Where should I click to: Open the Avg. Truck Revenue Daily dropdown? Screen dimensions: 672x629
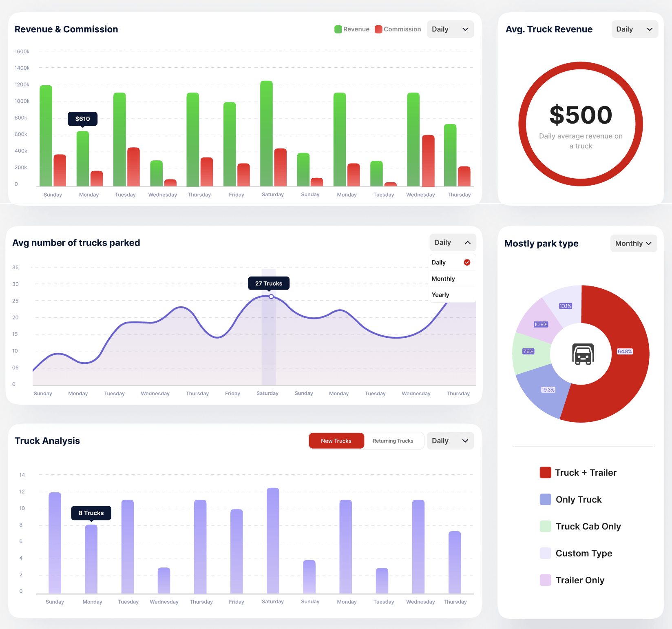634,29
